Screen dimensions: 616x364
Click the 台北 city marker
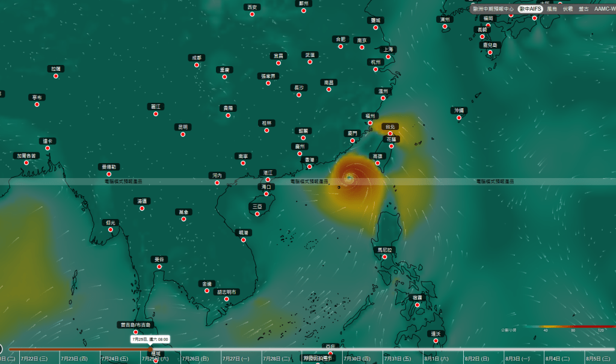pyautogui.click(x=390, y=133)
